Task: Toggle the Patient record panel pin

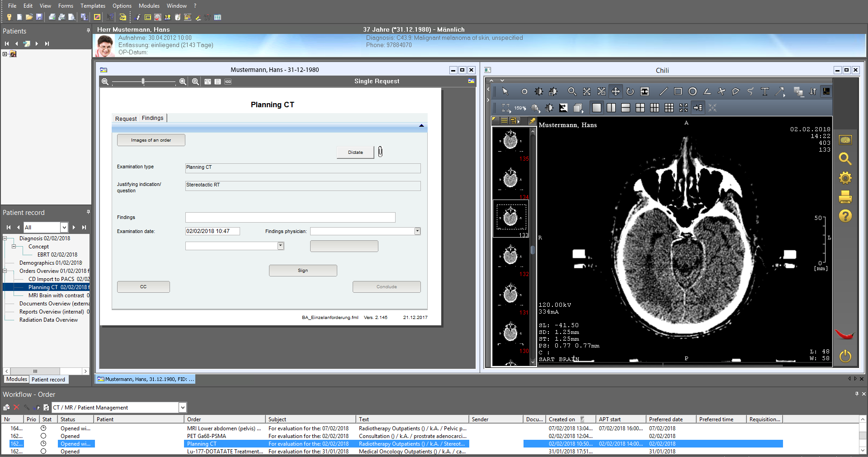Action: [x=88, y=212]
